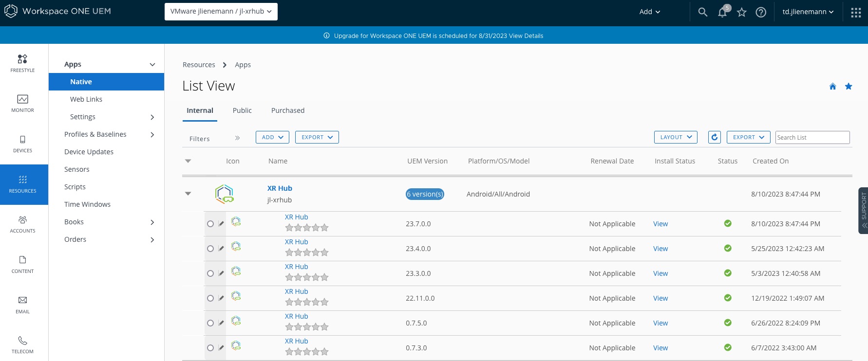The image size is (868, 361).
Task: Select radio button for version 23.3.0.0
Action: (210, 273)
